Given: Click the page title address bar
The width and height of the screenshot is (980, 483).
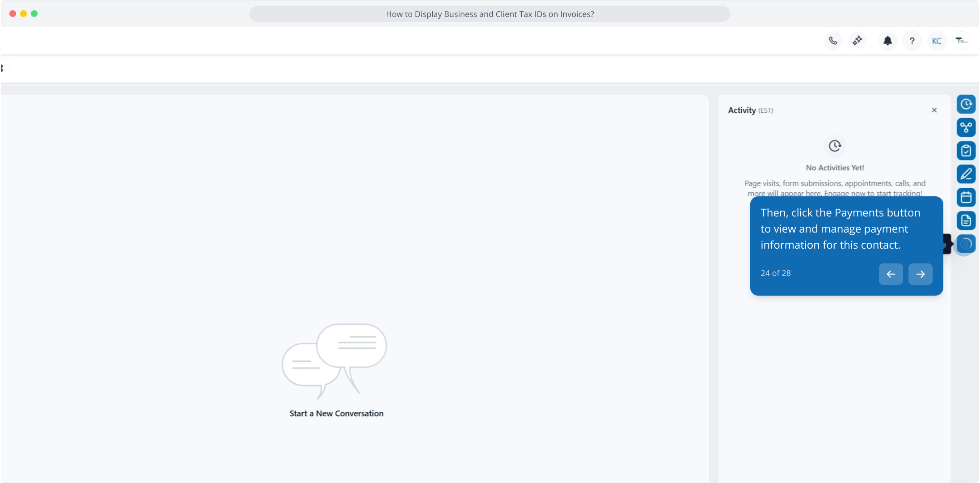Looking at the screenshot, I should click(490, 14).
